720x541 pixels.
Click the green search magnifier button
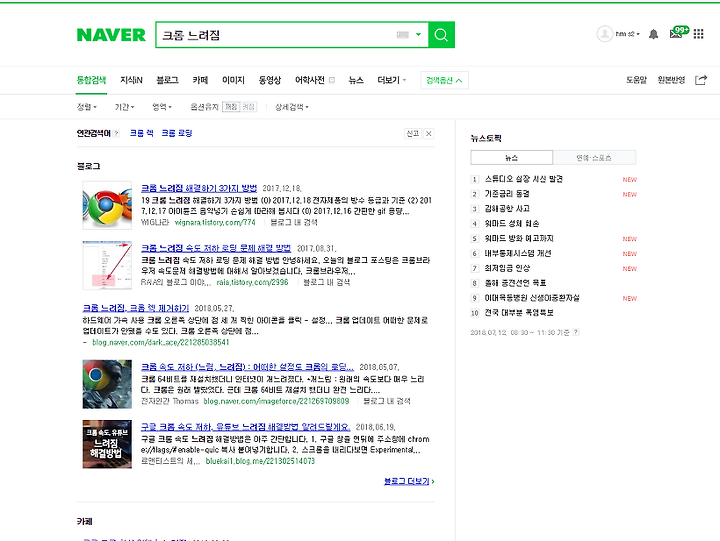pyautogui.click(x=441, y=34)
